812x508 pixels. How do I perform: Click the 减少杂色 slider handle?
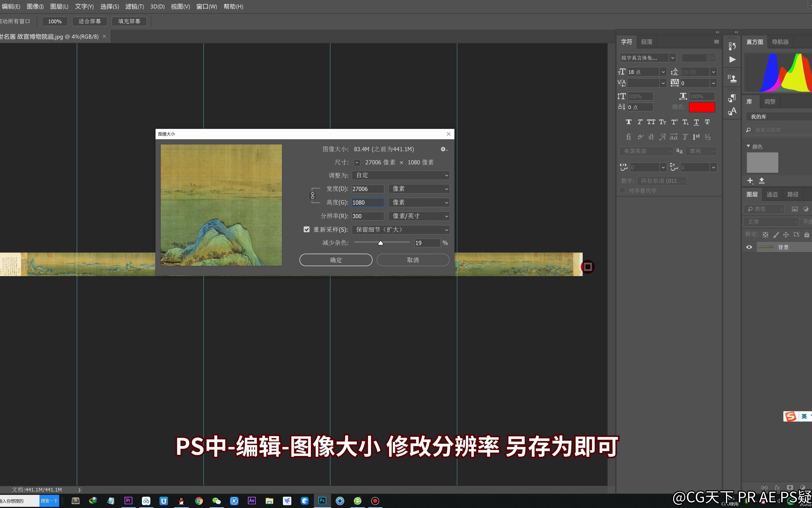[380, 243]
